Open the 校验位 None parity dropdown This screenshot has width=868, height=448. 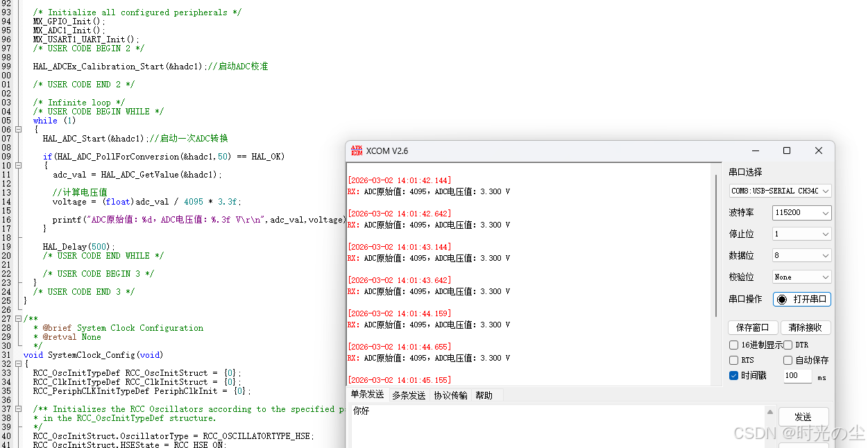(802, 277)
